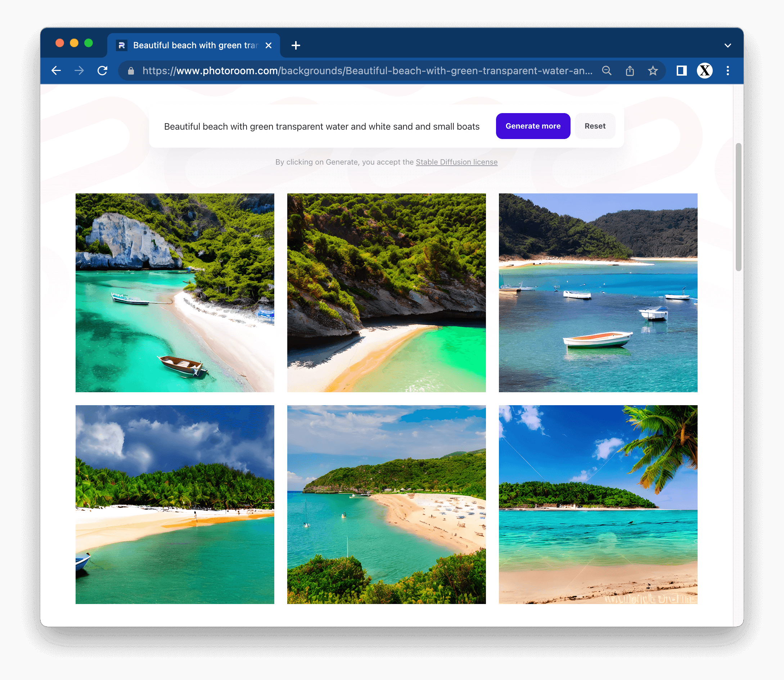Image resolution: width=784 pixels, height=680 pixels.
Task: Open the share icon in address bar
Action: pyautogui.click(x=630, y=71)
